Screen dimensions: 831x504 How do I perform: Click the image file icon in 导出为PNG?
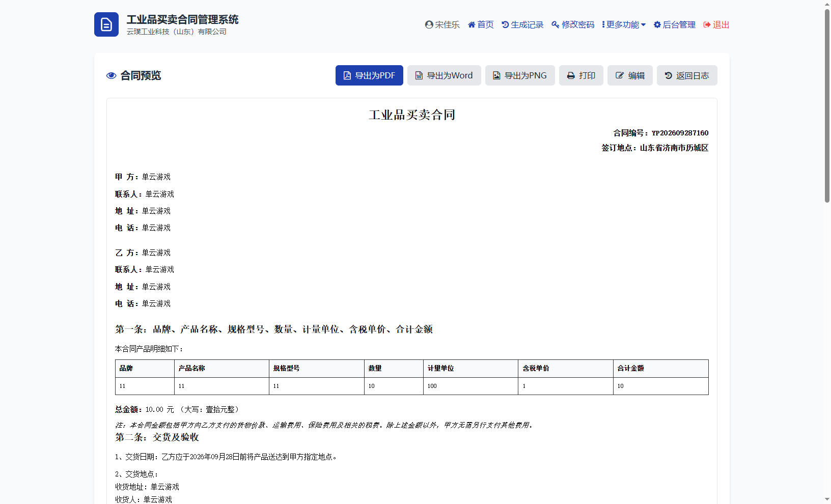click(496, 75)
